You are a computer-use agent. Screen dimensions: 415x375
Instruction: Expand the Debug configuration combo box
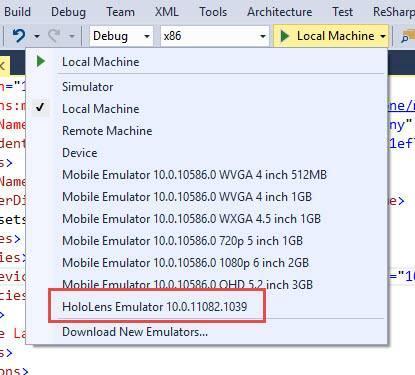[121, 36]
